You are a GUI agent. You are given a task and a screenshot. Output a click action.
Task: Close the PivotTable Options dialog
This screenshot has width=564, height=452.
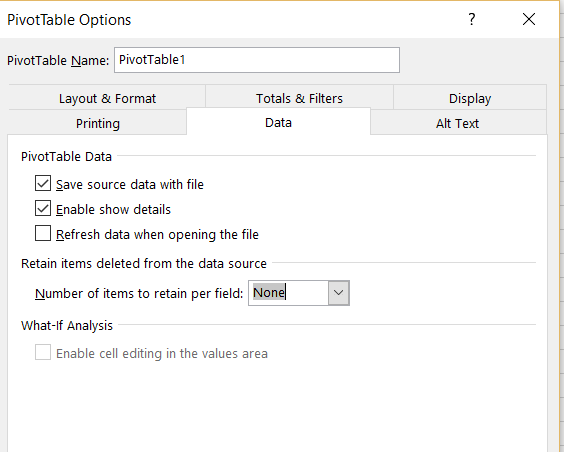tap(528, 19)
